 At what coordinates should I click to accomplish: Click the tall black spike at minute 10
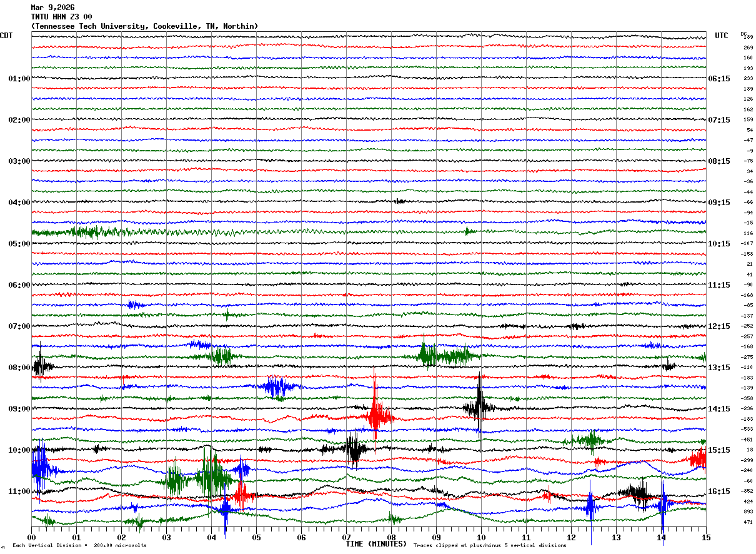click(479, 408)
